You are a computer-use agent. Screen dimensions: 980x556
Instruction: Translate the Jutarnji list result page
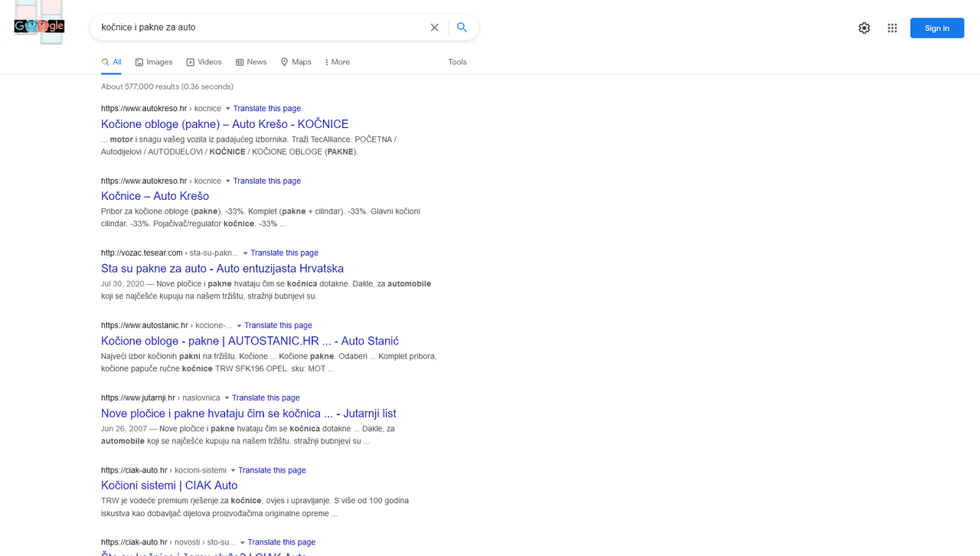266,397
